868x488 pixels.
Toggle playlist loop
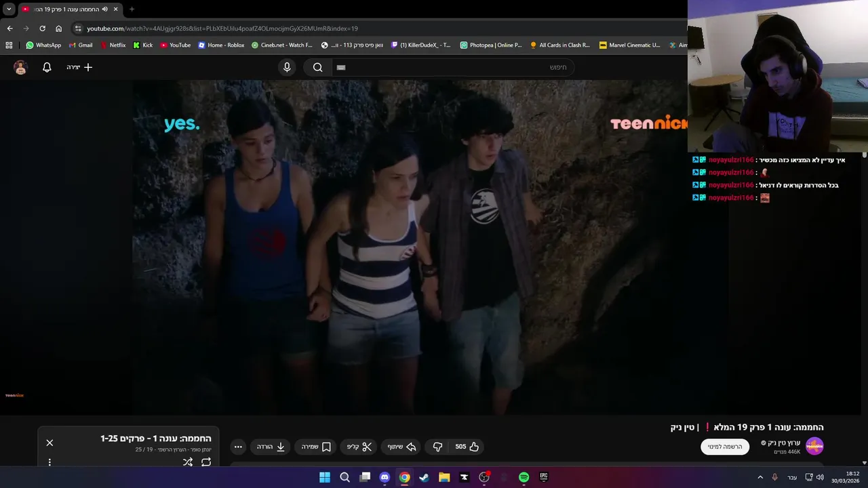click(x=206, y=462)
